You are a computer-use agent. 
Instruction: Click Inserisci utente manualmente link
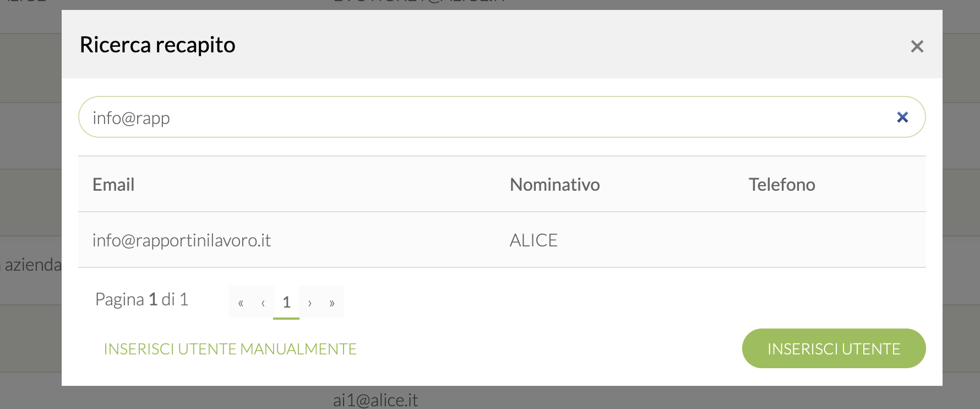230,349
